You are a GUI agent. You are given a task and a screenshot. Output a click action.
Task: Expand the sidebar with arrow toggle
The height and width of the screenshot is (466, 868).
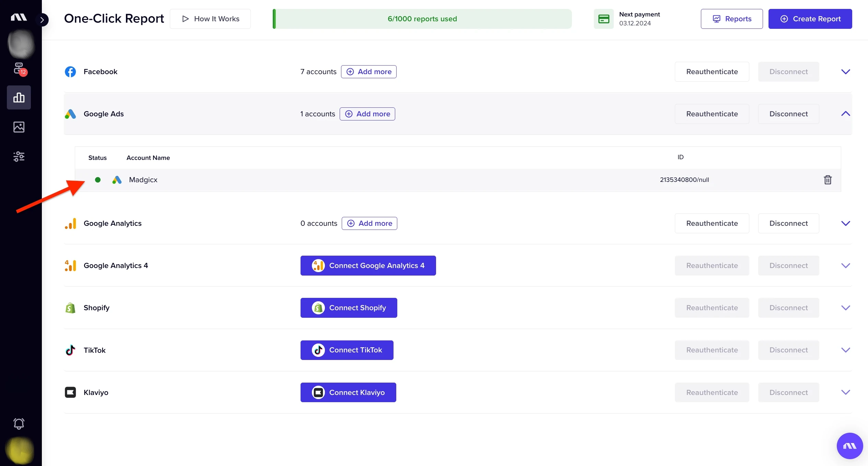coord(42,20)
